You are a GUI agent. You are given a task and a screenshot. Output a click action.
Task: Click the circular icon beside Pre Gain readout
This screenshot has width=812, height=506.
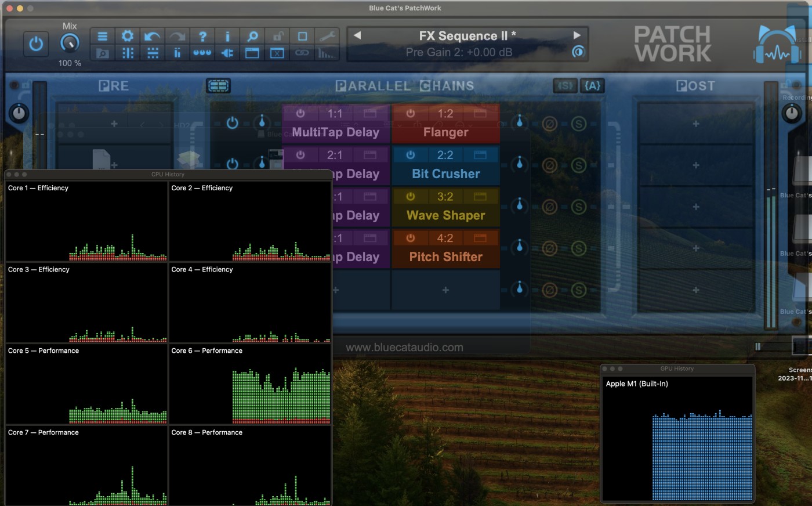pyautogui.click(x=578, y=52)
